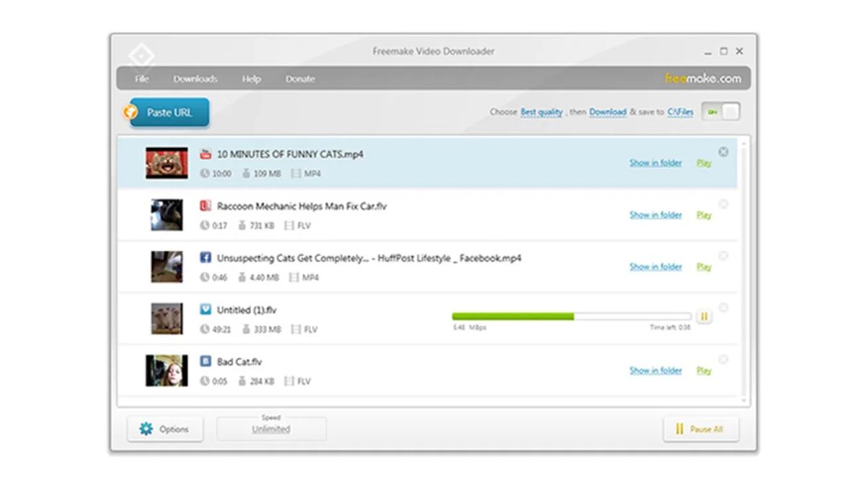Change the C:\Files save location

pos(680,112)
